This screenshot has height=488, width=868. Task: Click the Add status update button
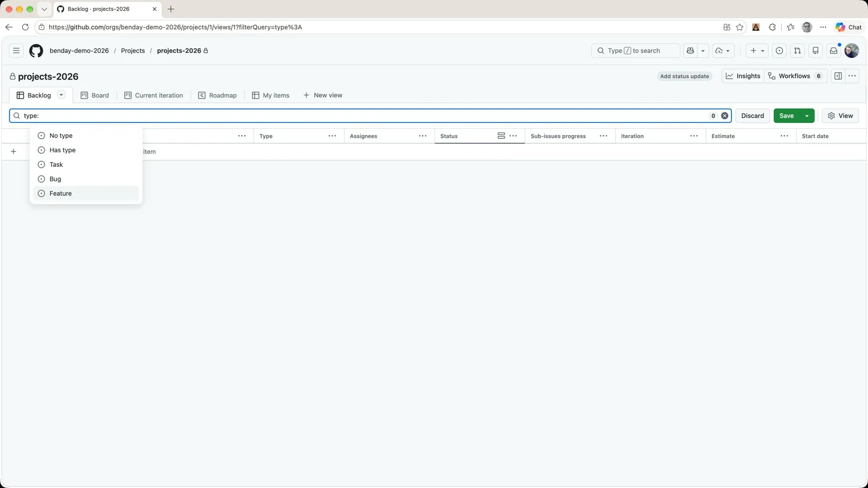[684, 76]
